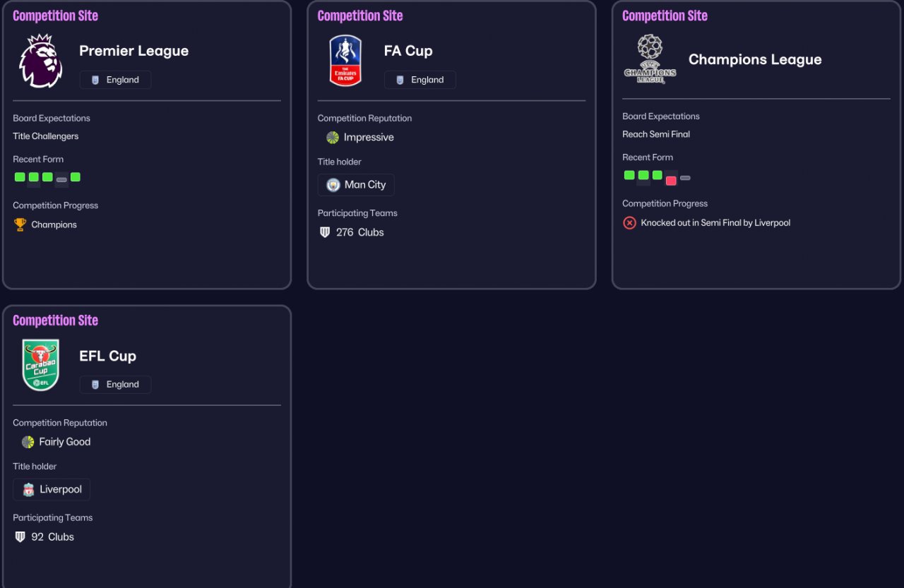This screenshot has width=904, height=588.
Task: Click the Fairly Good reputation text
Action: [x=65, y=442]
